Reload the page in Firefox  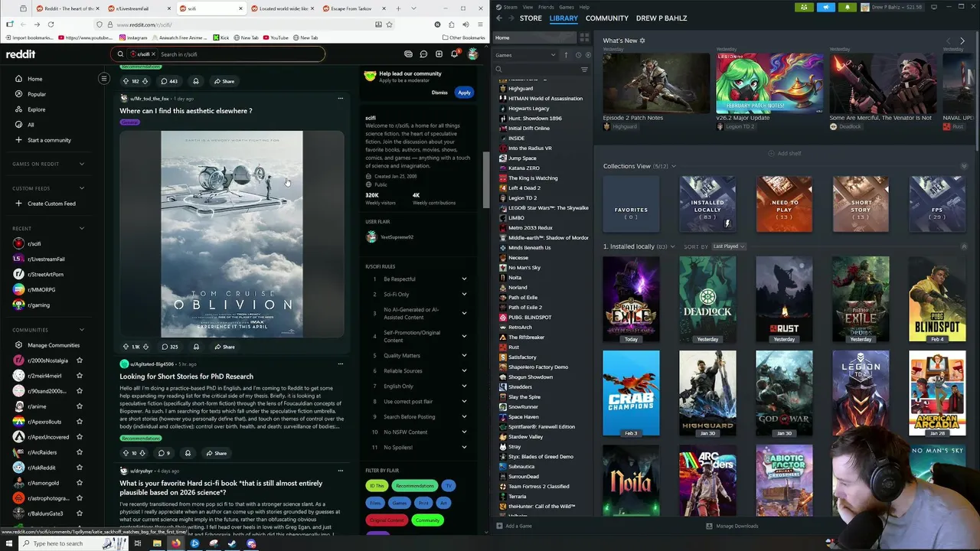[x=51, y=24]
